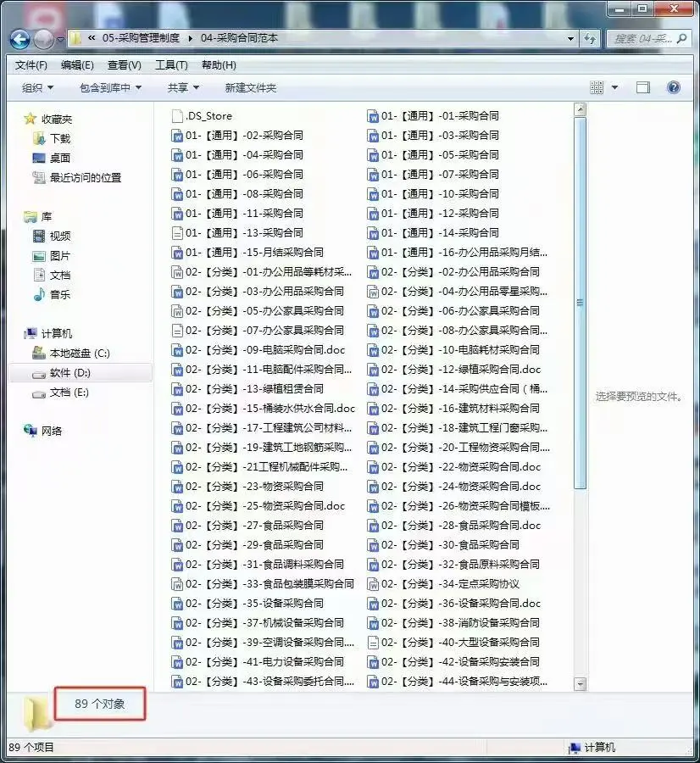Select file 01-【通用】-13-采购合同 text icon
Image resolution: width=700 pixels, height=763 pixels.
coord(177,232)
